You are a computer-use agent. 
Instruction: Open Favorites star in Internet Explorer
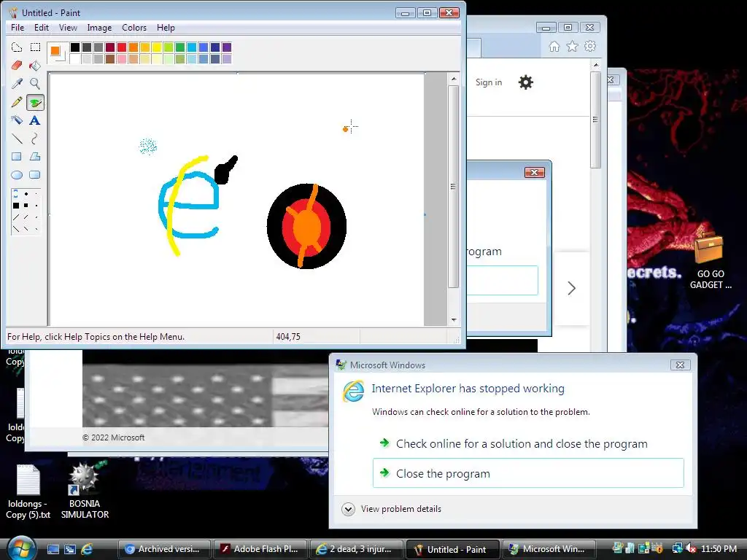[572, 46]
